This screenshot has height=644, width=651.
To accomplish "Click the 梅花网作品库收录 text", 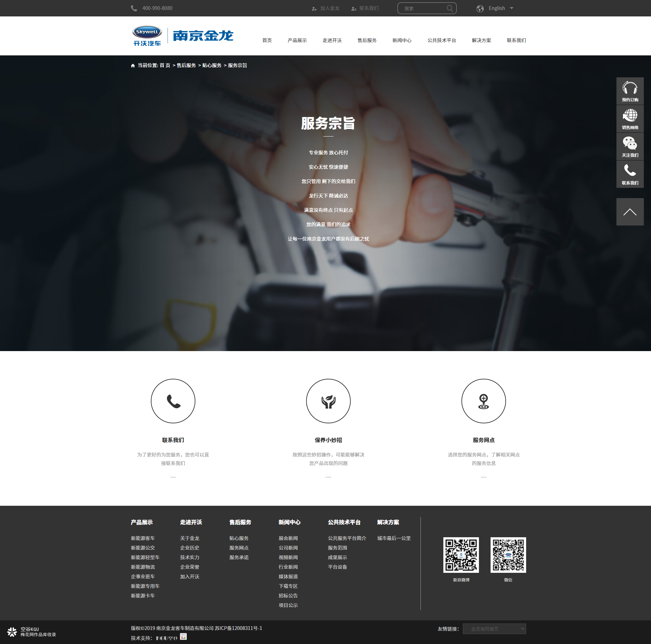I will pyautogui.click(x=38, y=635).
